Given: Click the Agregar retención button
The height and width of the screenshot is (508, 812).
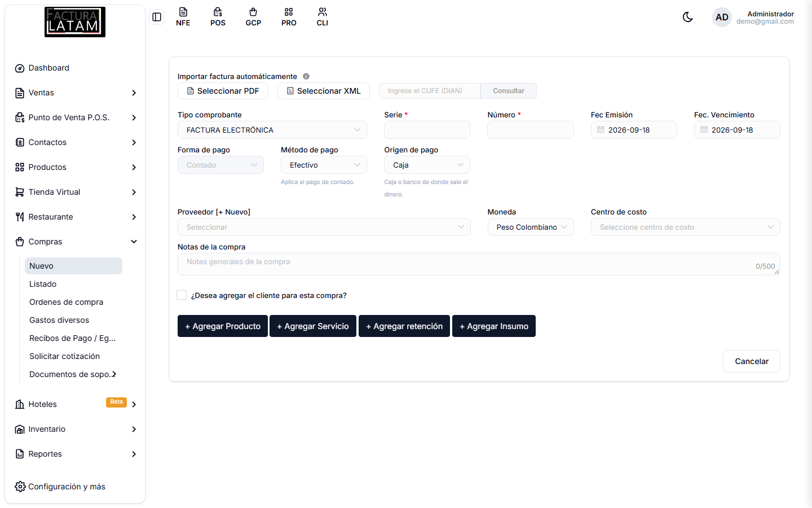Looking at the screenshot, I should (x=404, y=326).
